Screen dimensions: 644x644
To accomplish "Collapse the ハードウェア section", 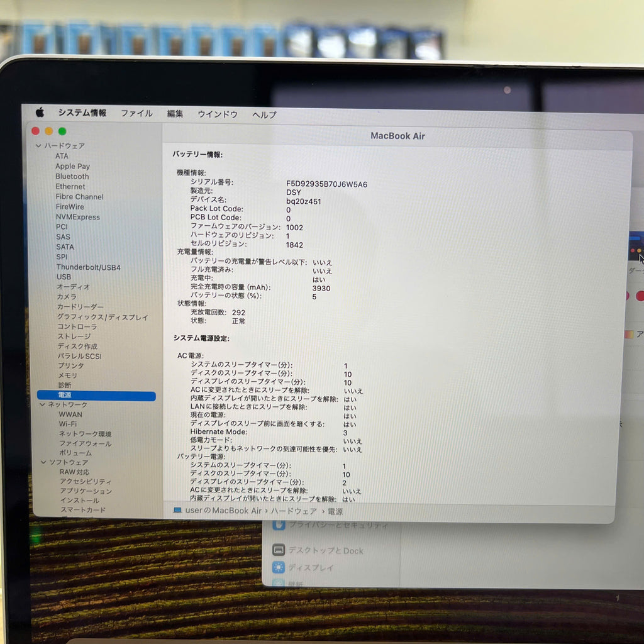I will pyautogui.click(x=38, y=145).
